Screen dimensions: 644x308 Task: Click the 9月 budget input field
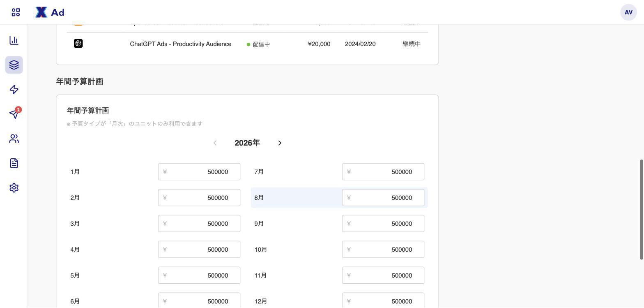pos(383,224)
